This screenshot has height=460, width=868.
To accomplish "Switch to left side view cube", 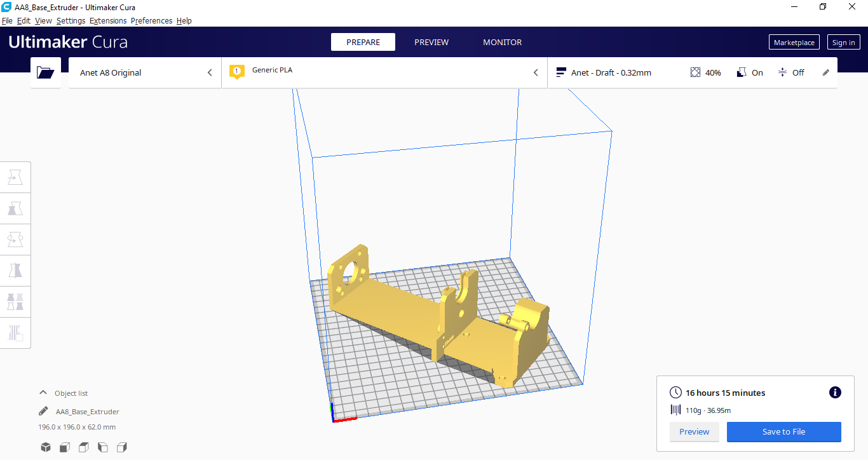I will point(103,447).
